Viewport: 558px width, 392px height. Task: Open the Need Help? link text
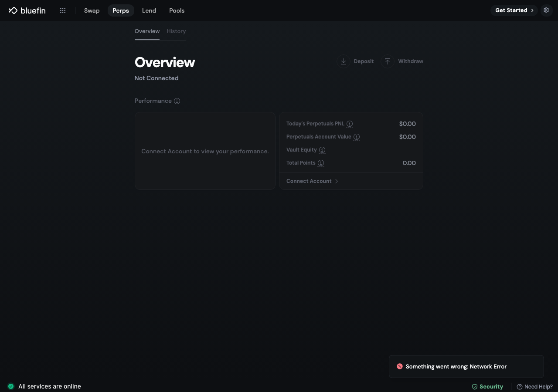[x=538, y=387]
